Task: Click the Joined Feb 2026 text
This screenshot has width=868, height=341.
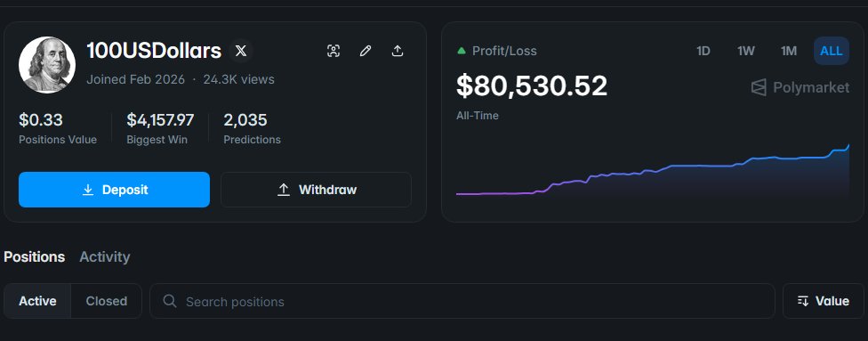Action: click(135, 79)
